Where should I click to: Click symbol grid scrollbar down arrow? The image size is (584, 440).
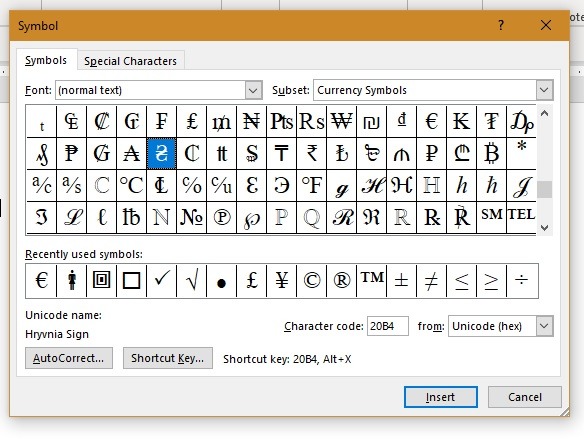point(544,227)
